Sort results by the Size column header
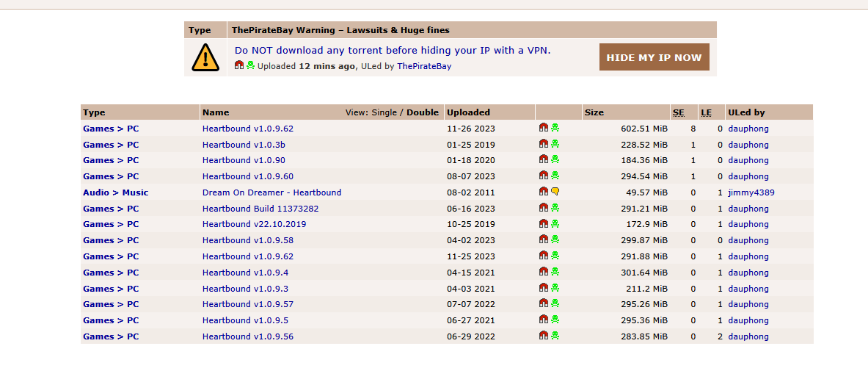Viewport: 868px width, 371px height. point(594,112)
